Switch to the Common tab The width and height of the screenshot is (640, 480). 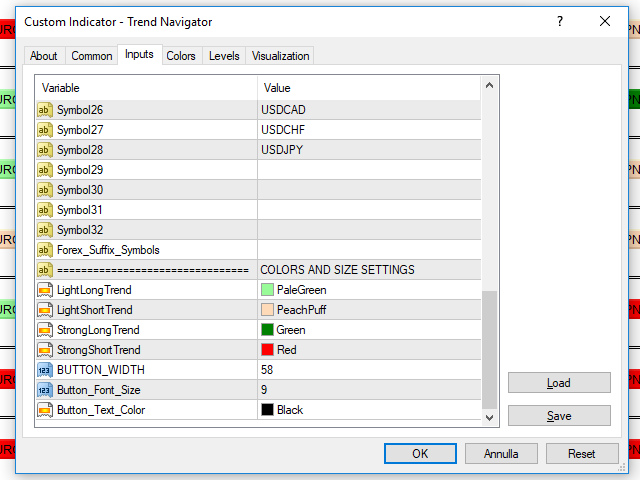[92, 56]
